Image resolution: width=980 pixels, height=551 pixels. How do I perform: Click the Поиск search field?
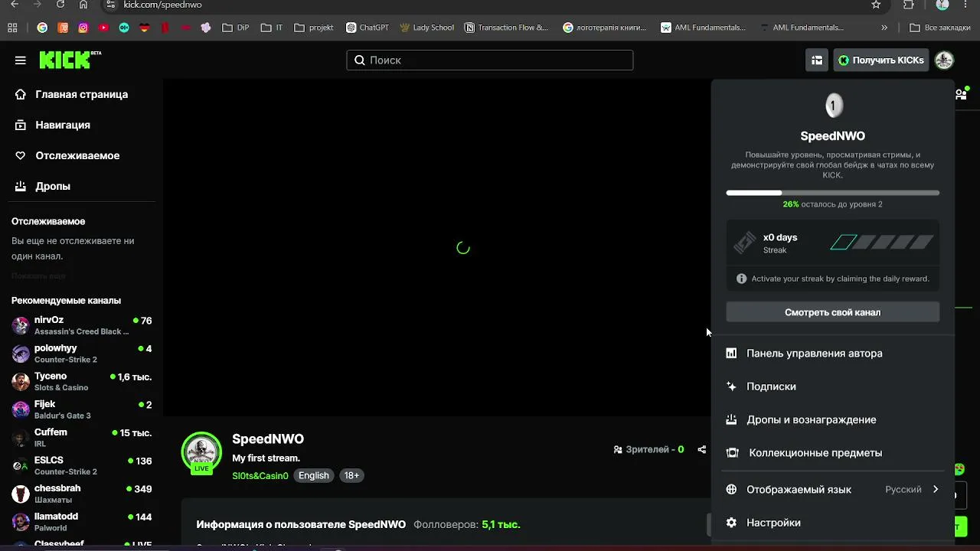[490, 60]
